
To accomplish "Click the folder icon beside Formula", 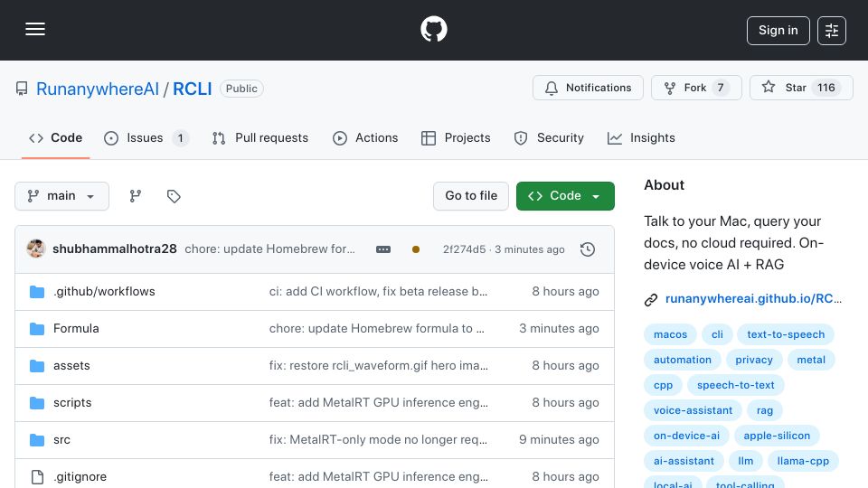I will (x=37, y=329).
